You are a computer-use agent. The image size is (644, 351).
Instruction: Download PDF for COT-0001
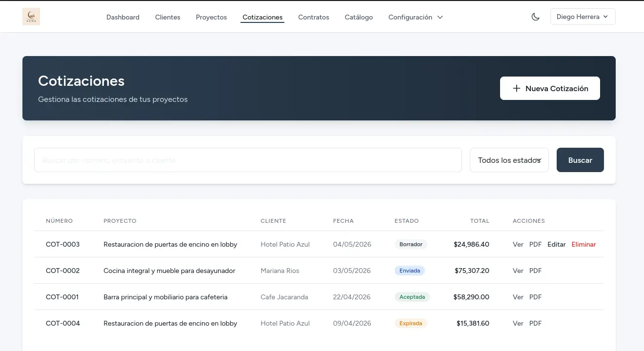click(535, 297)
